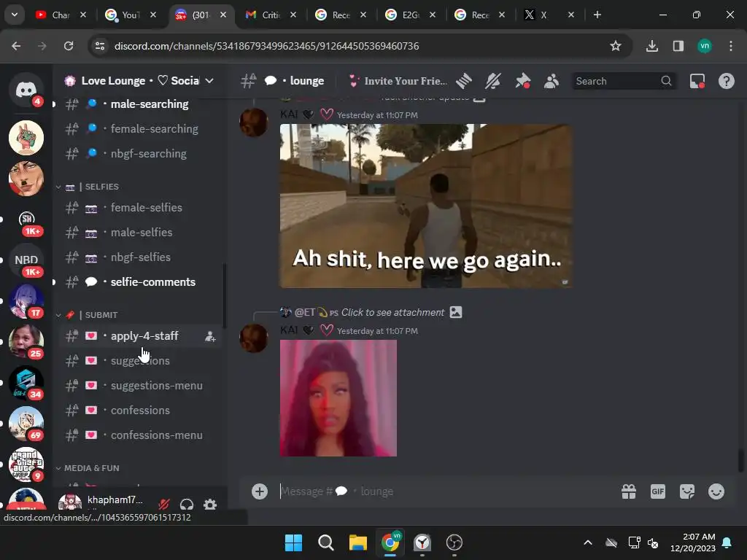747x560 pixels.
Task: Click 'Click to see attachment' reply link
Action: point(392,313)
